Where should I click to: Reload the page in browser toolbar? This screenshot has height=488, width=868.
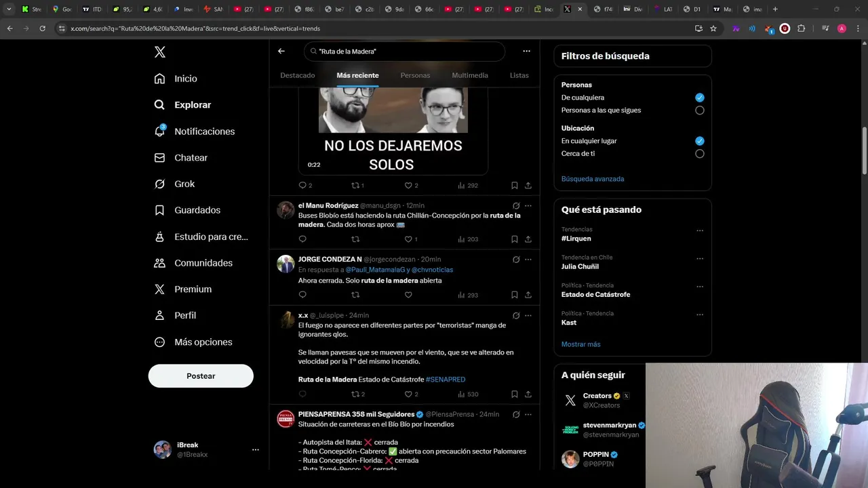pyautogui.click(x=43, y=28)
